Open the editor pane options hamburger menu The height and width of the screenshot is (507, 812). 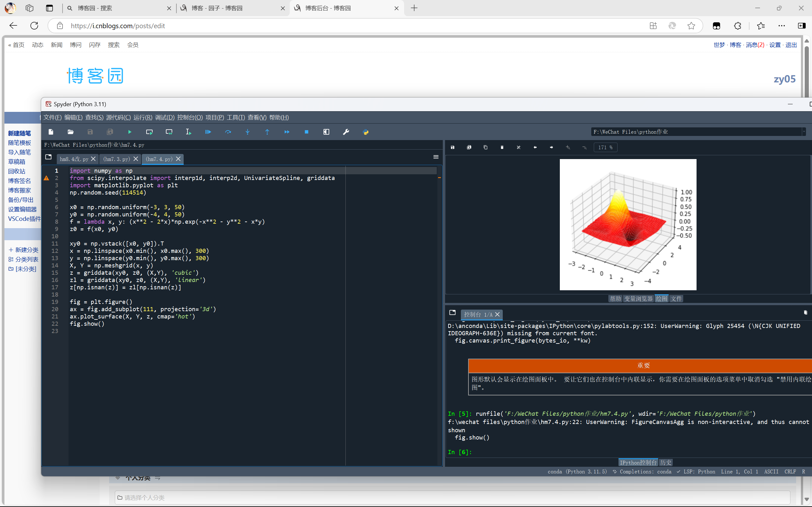click(x=436, y=157)
